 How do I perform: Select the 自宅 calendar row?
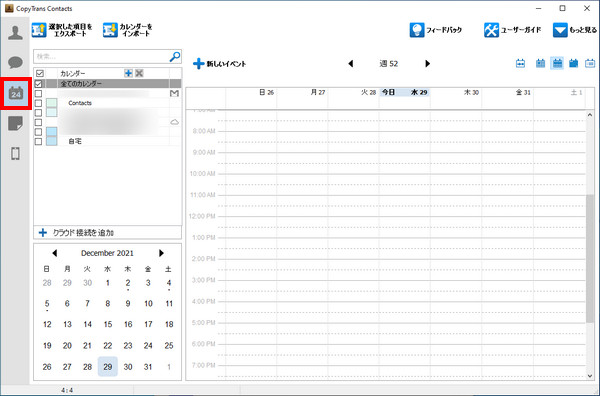click(108, 141)
